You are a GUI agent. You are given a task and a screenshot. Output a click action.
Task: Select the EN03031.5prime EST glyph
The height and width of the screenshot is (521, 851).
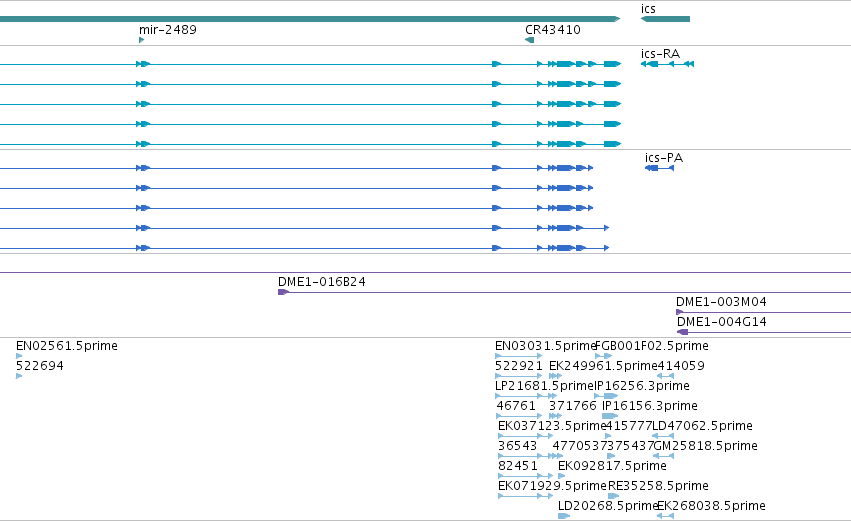(519, 356)
